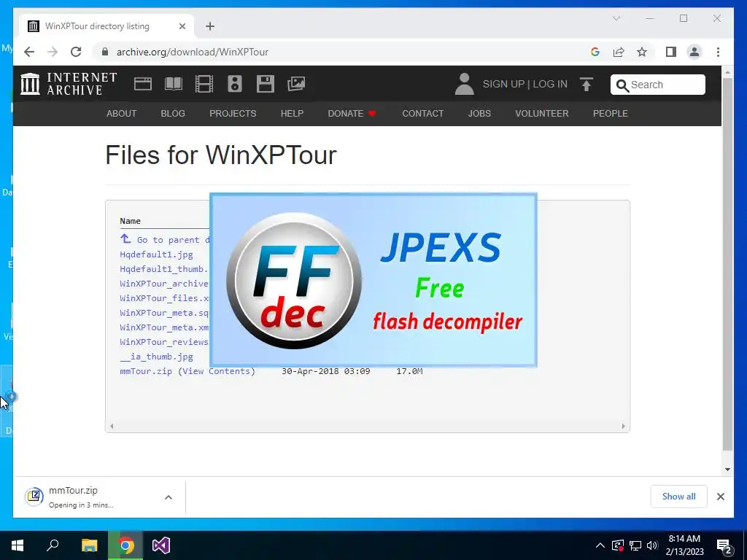Screen dimensions: 747x560
Task: Open the Images icon in navbar
Action: pyautogui.click(x=296, y=84)
